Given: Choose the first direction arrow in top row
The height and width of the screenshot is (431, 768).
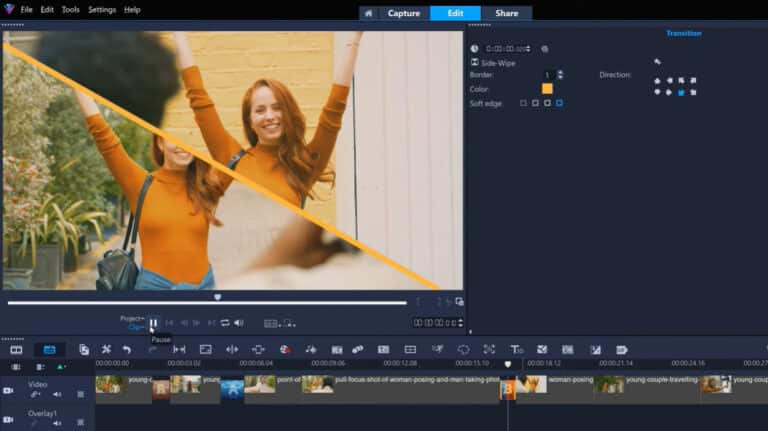Looking at the screenshot, I should [657, 81].
